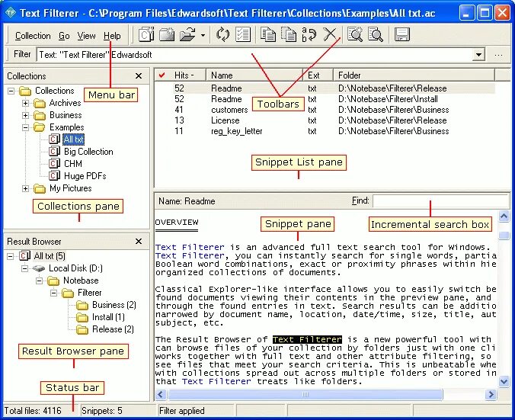This screenshot has height=420, width=515.
Task: Create a new collection with the toolbar icon
Action: [146, 34]
